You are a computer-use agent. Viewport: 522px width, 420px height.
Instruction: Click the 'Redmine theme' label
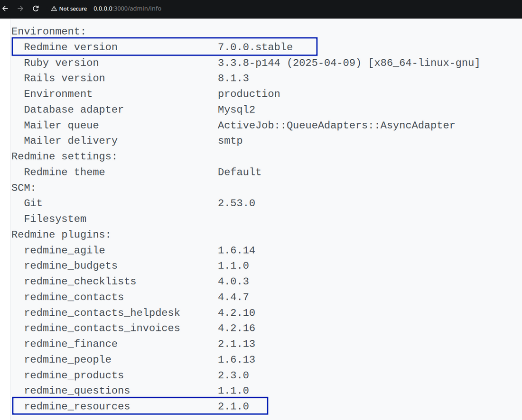tap(64, 172)
